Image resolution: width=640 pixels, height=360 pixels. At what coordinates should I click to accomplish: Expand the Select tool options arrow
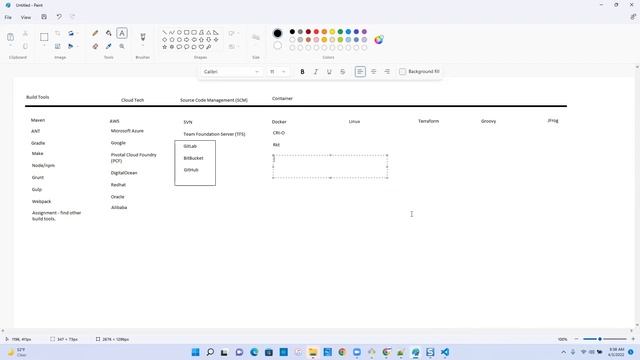(x=44, y=46)
